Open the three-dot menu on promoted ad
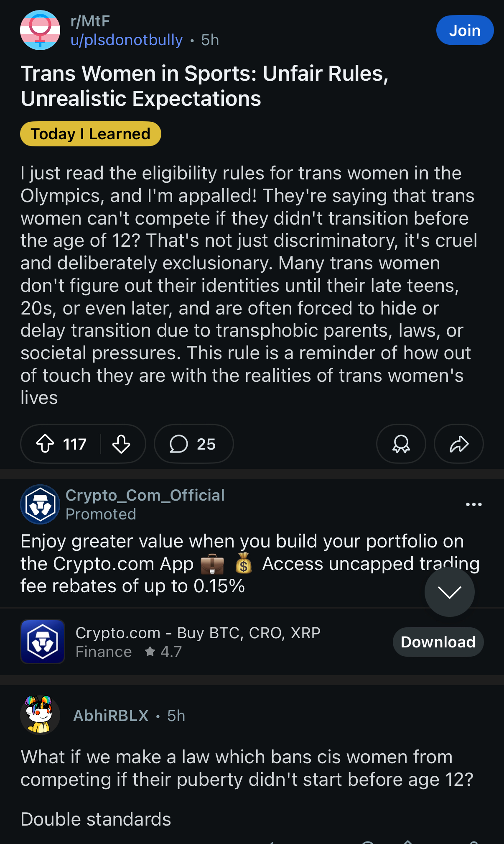 pyautogui.click(x=473, y=504)
